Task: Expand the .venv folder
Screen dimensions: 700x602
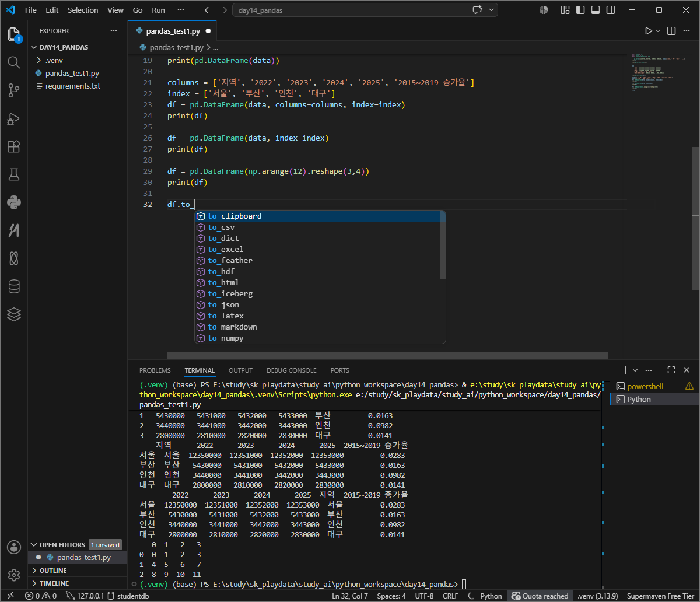Action: (78, 60)
